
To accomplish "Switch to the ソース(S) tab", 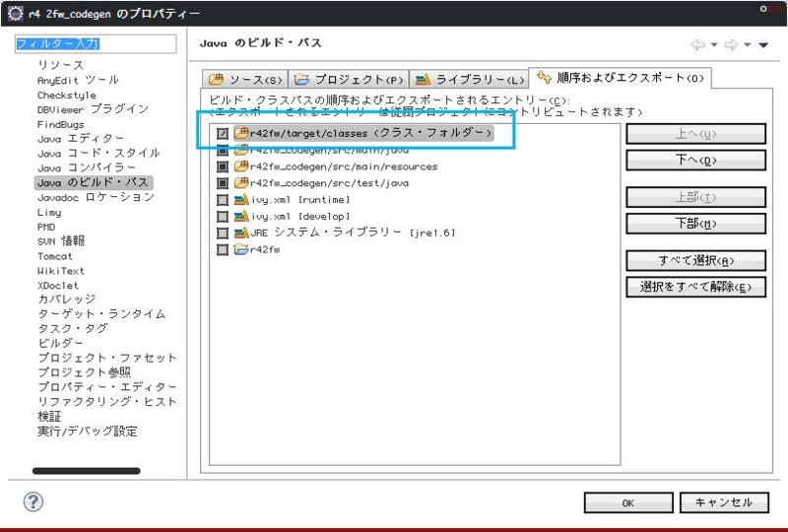I will tap(245, 80).
